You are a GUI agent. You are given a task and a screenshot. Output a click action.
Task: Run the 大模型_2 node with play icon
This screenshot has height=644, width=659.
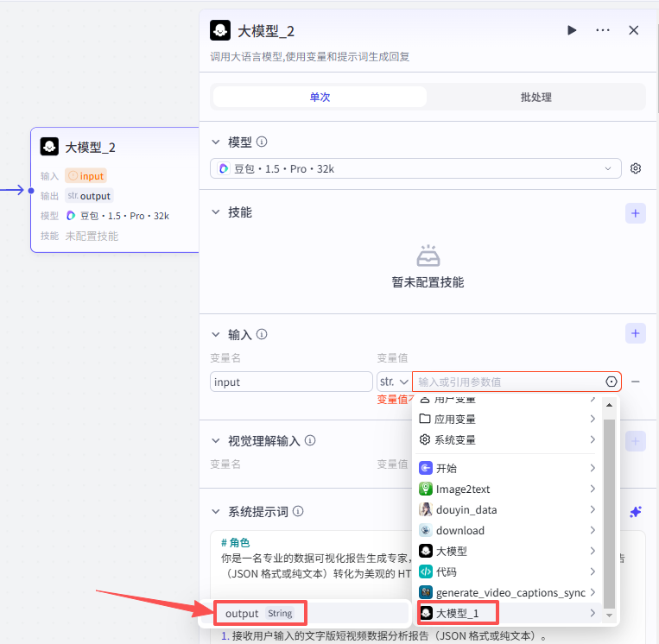pos(572,30)
